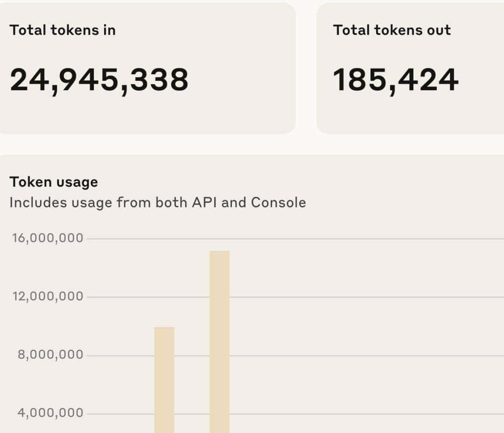Click empty space in the tokens out card
Screen dimensions: 504x433
point(420,114)
